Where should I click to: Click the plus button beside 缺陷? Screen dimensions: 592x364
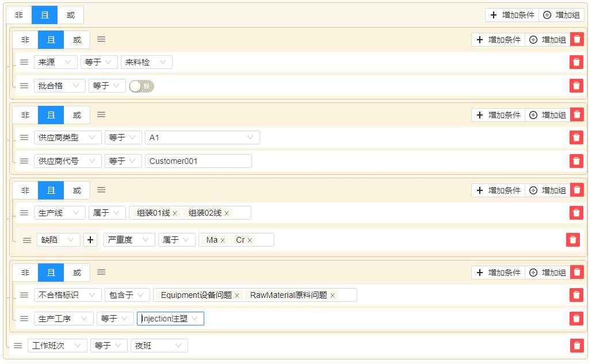tap(90, 240)
